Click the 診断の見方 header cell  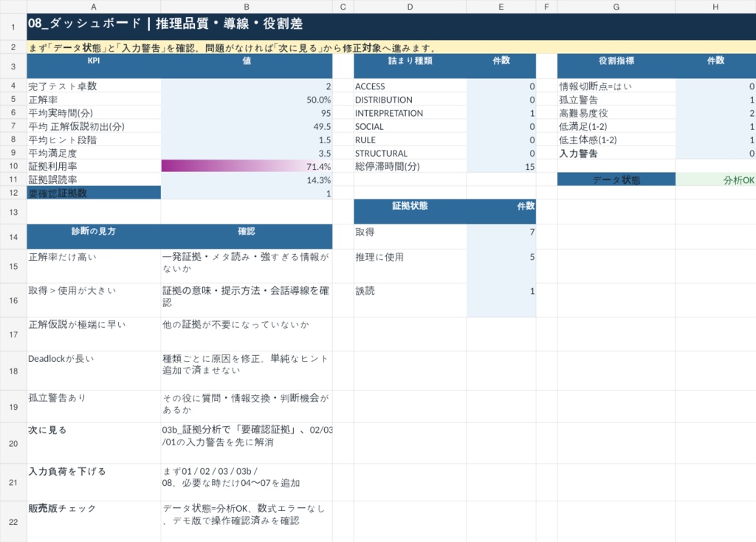[94, 237]
